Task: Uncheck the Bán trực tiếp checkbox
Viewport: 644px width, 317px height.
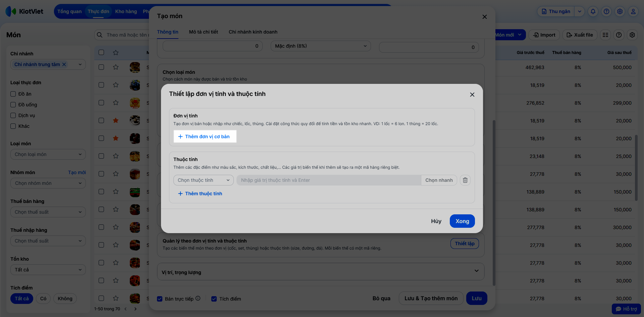Action: [160, 299]
